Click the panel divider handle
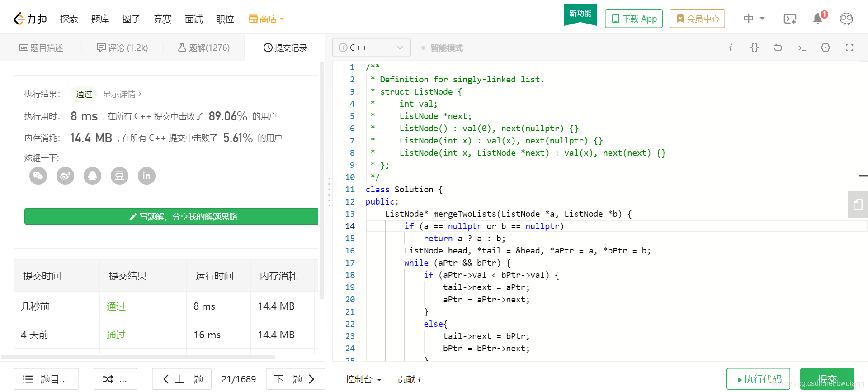The image size is (868, 392). [329, 192]
